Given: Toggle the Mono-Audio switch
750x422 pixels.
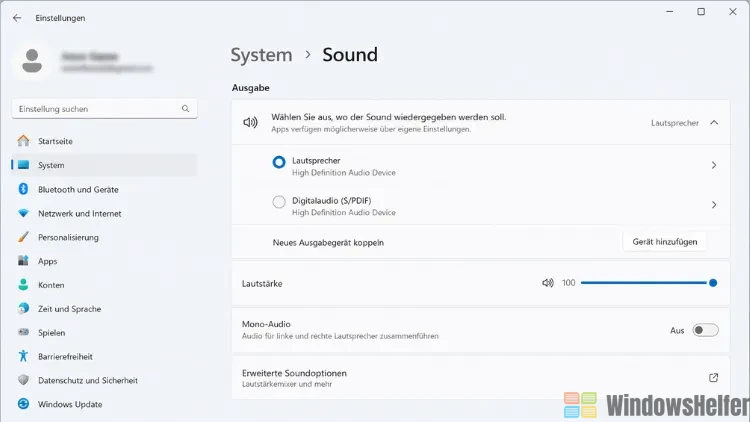Looking at the screenshot, I should click(x=705, y=330).
